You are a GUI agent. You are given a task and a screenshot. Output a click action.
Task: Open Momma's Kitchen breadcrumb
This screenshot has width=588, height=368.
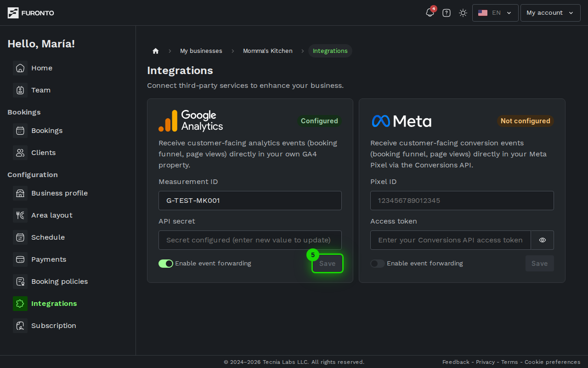[268, 51]
